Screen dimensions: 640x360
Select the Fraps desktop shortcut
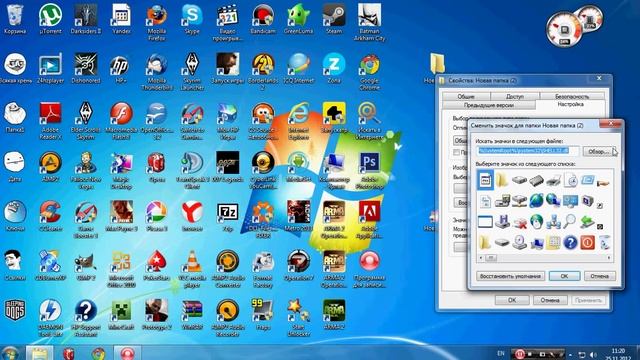point(263,315)
